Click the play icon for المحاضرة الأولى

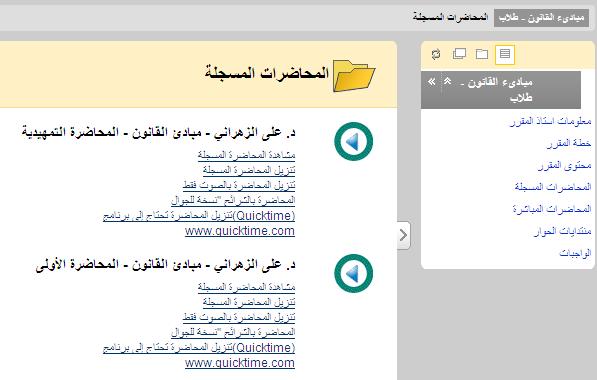click(354, 273)
